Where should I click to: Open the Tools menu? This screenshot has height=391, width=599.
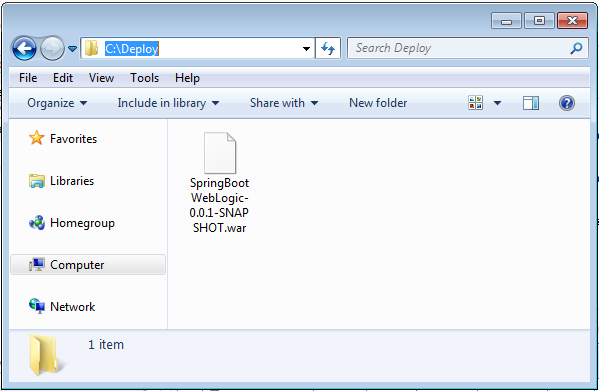click(144, 78)
